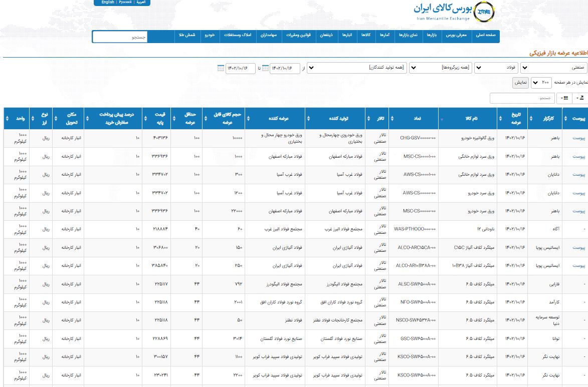Open the table columns visibility dropdown
588x387 pixels.
564,98
